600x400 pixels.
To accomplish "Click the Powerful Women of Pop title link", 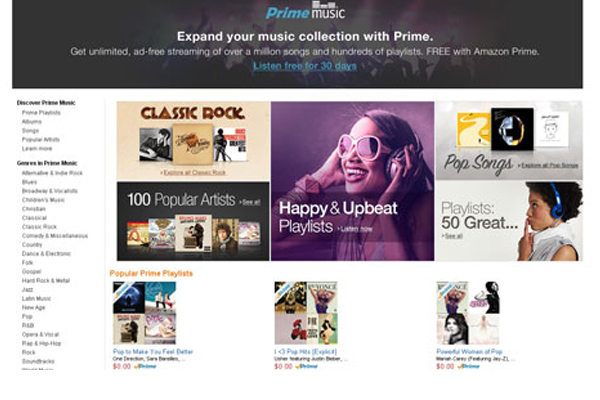I will (x=469, y=351).
